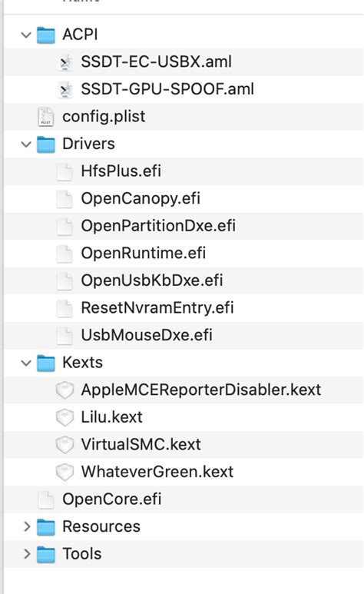Viewport: 364px width, 594px height.
Task: Select the HfsPlus.efi file name
Action: pos(121,171)
